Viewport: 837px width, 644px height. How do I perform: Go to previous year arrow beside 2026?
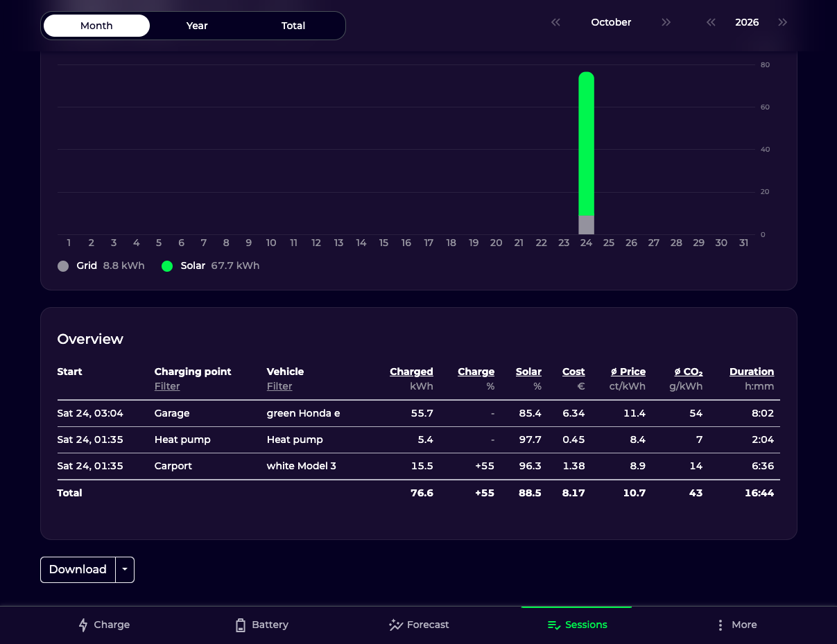click(x=711, y=22)
